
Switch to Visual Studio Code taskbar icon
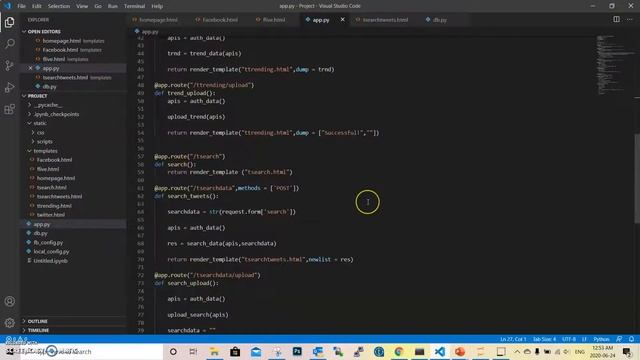click(x=440, y=351)
